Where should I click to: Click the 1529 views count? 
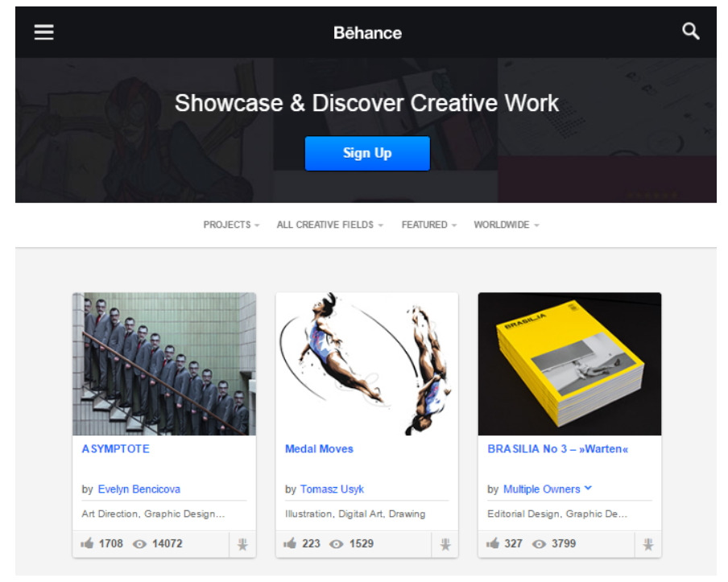point(362,543)
